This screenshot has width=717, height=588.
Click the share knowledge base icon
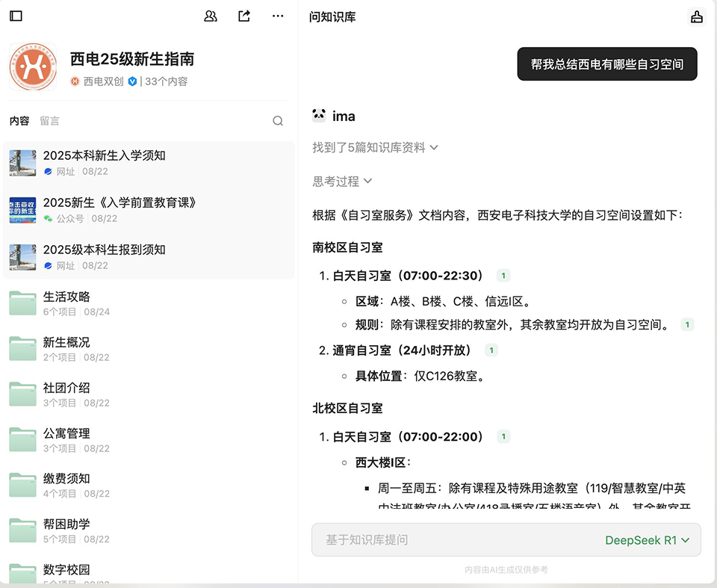click(x=244, y=16)
